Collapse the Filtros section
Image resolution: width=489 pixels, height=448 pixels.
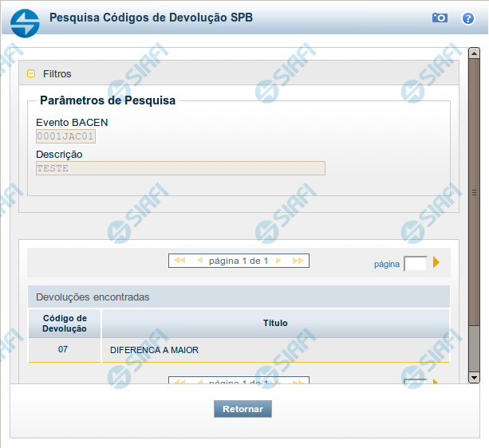[31, 73]
